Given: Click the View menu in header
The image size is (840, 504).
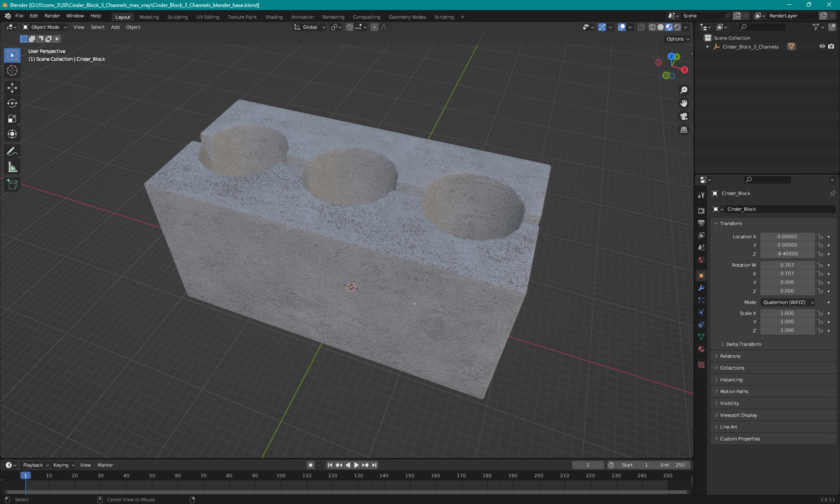Looking at the screenshot, I should tap(79, 27).
